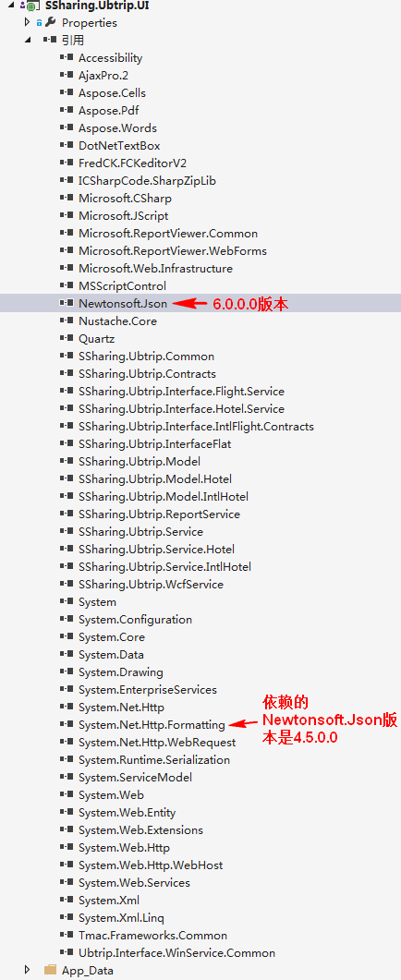Click the Aspose.Cells reference icon
This screenshot has height=980, width=401.
click(x=67, y=92)
